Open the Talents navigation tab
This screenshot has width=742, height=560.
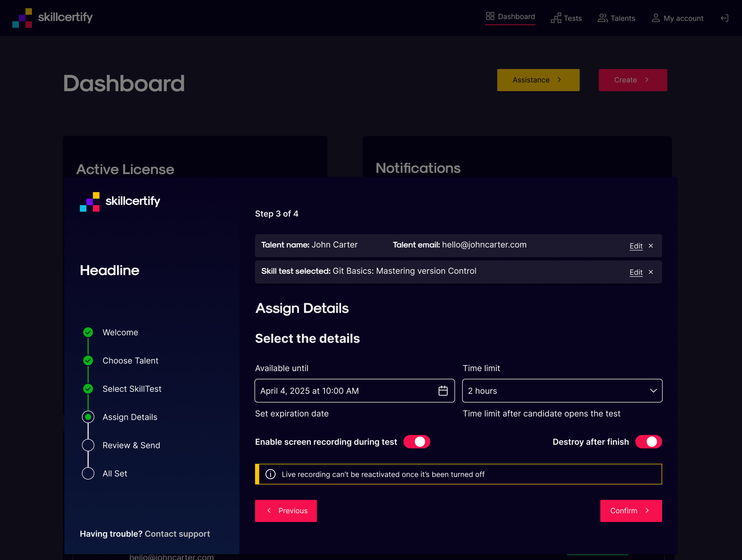(616, 18)
